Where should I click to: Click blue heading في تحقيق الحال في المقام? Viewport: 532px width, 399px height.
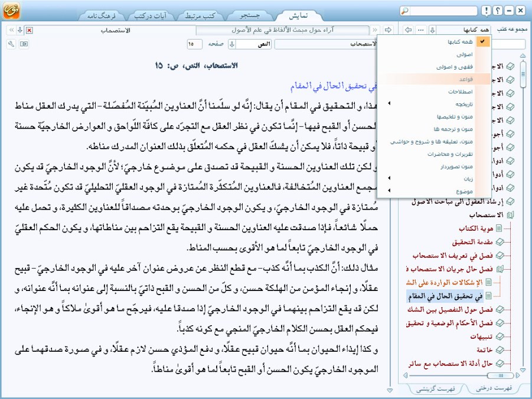click(x=334, y=86)
